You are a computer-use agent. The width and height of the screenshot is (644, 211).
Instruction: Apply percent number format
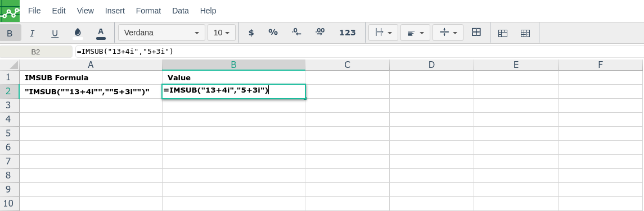pos(273,33)
